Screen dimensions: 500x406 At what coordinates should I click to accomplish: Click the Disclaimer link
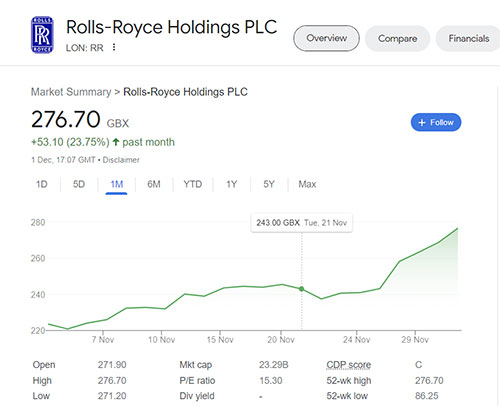121,160
